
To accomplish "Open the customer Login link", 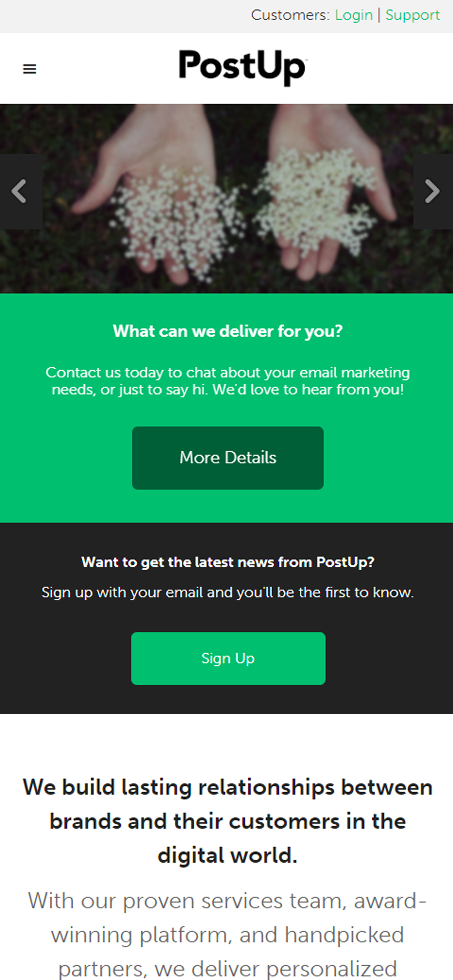I will coord(353,15).
